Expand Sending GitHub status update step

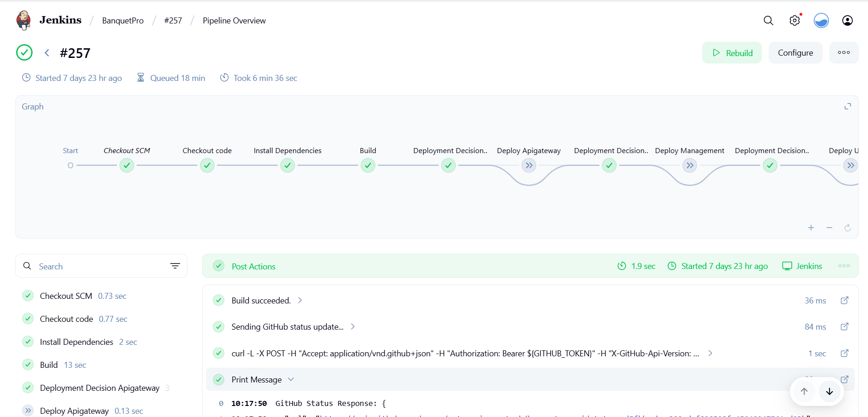coord(353,326)
